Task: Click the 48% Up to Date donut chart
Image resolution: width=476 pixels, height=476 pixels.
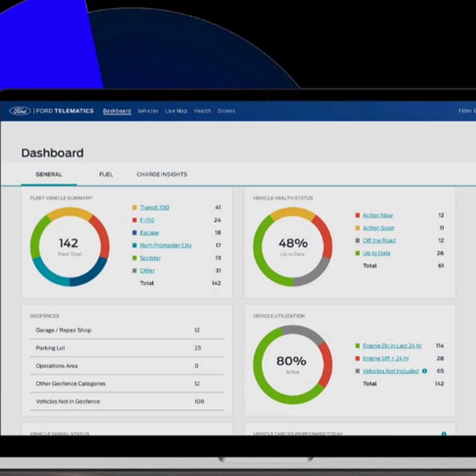Action: coord(293,246)
